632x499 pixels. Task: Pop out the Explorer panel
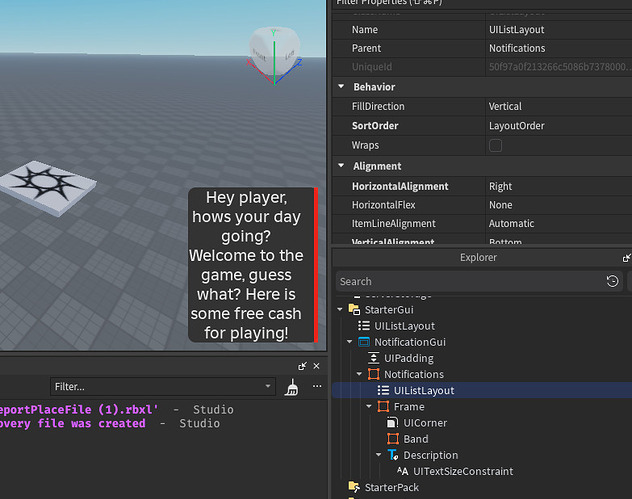[627, 258]
